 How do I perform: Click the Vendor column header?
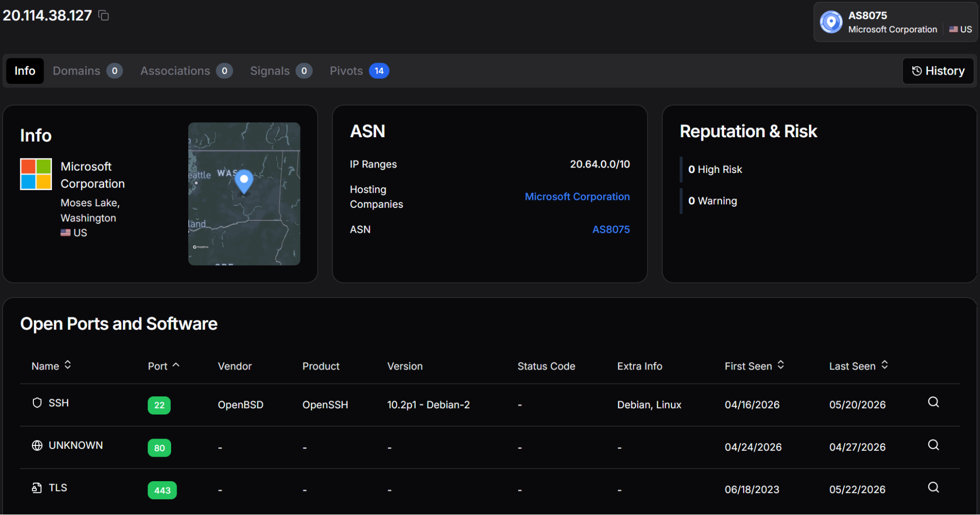[235, 366]
